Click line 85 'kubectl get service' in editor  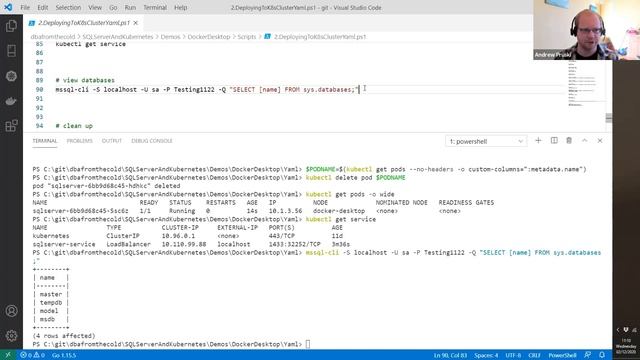91,44
